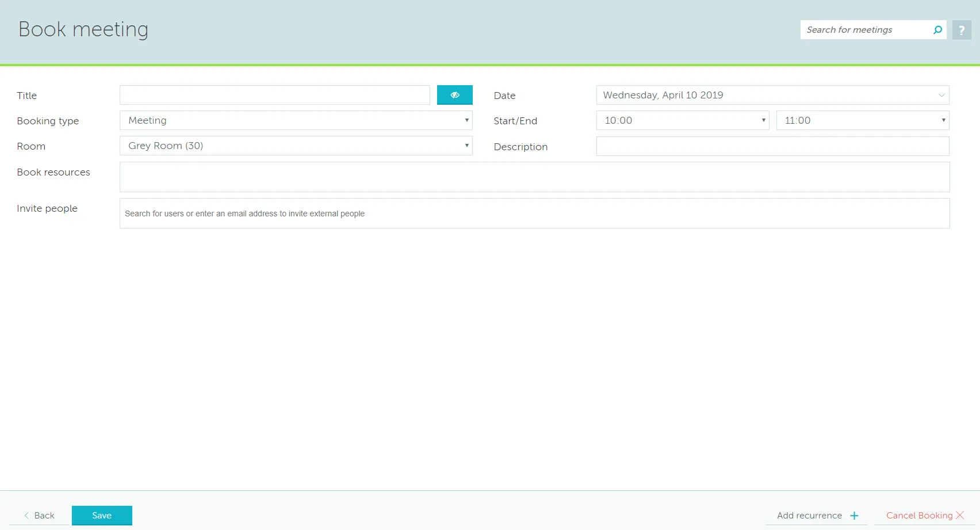
Task: Focus the Title input field
Action: 274,95
